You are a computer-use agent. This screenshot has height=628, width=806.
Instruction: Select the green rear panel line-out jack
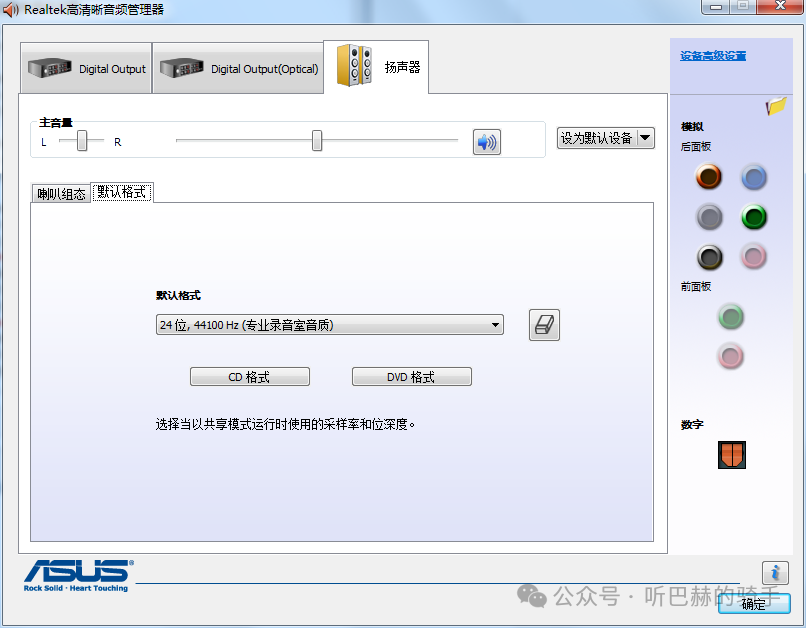pos(753,217)
